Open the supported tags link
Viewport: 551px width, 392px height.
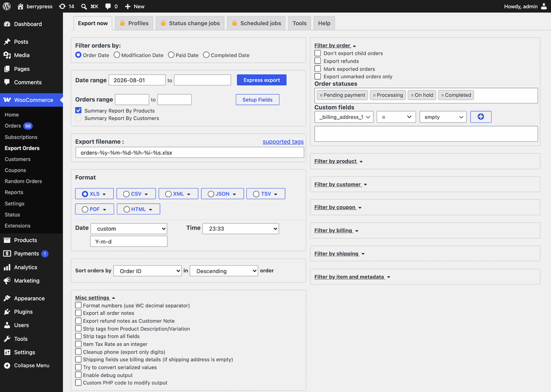point(283,142)
